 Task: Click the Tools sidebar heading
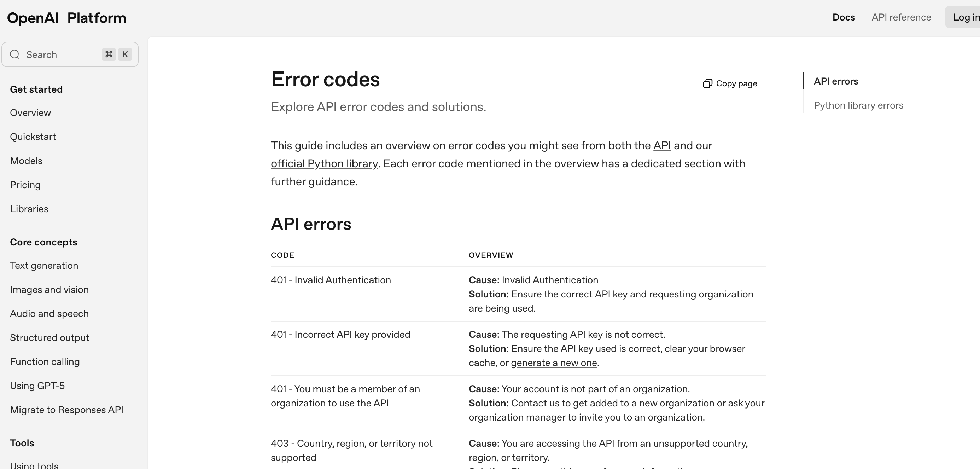22,443
